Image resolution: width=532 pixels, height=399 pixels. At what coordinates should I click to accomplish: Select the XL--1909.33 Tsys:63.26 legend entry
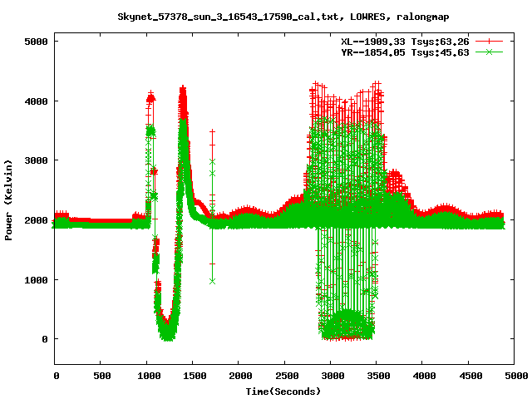click(405, 42)
